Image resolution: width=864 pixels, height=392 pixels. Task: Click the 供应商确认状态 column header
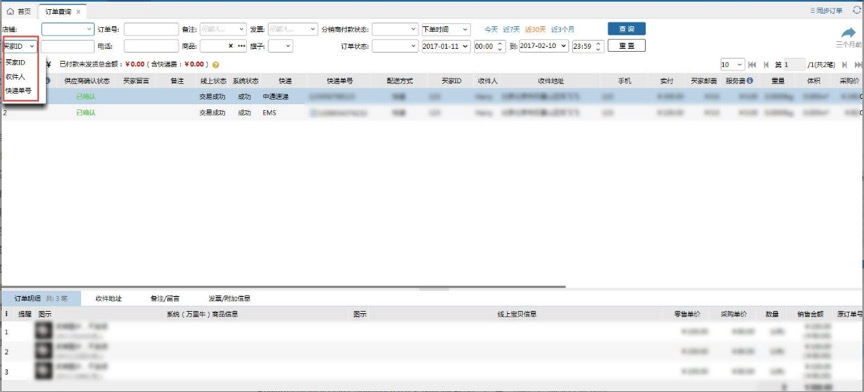(87, 80)
